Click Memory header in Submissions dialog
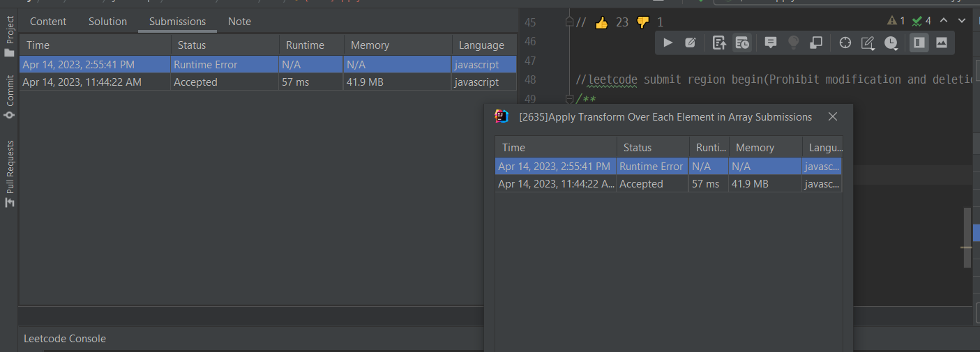 click(x=765, y=148)
